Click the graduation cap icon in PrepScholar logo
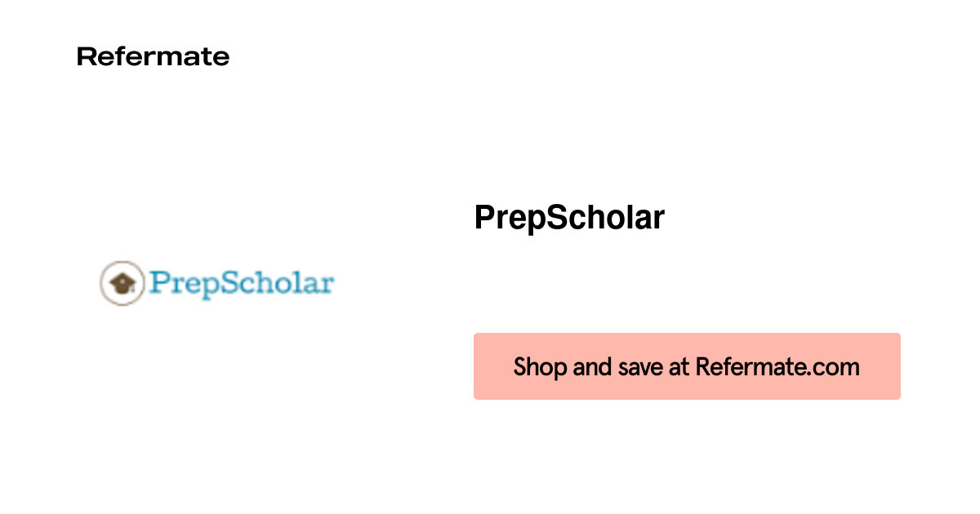 121,283
